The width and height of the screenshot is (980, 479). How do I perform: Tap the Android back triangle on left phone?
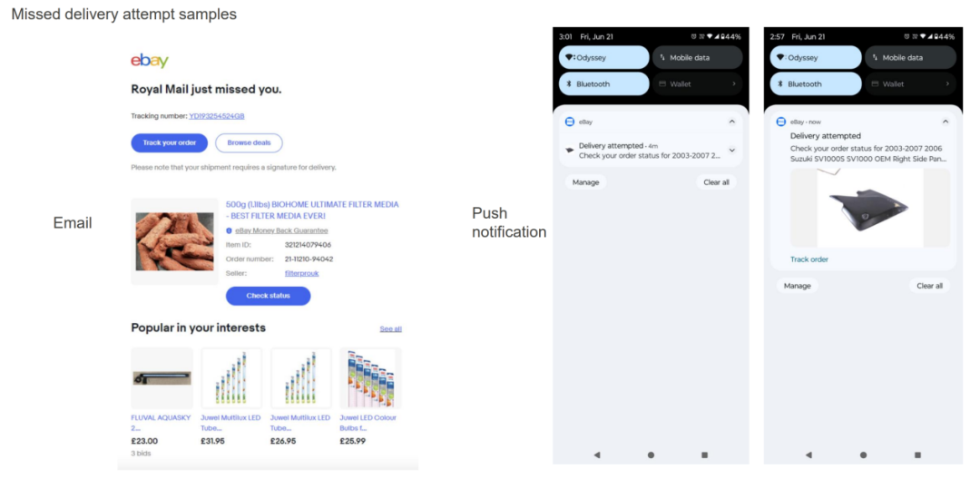[x=597, y=455]
